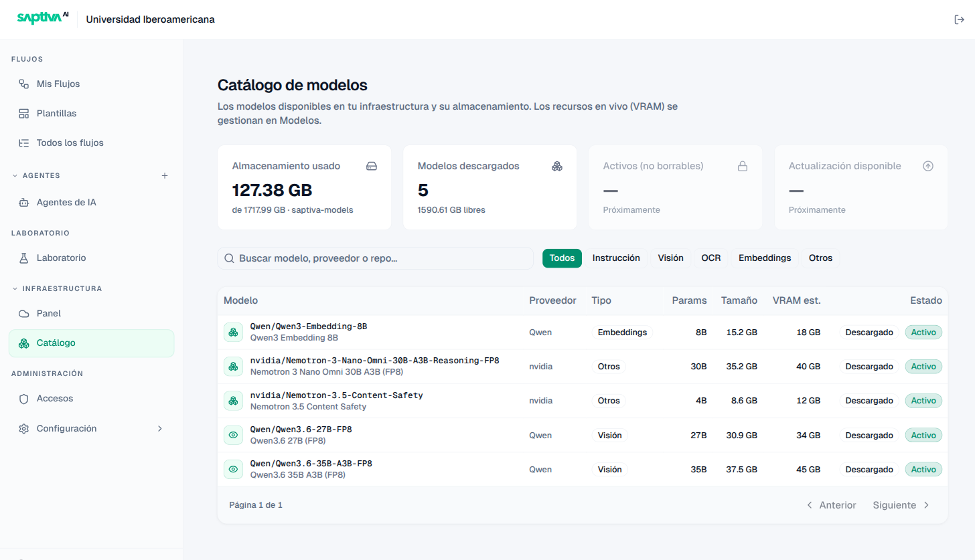Click the Laboratorio flask icon
The image size is (975, 560).
23,258
